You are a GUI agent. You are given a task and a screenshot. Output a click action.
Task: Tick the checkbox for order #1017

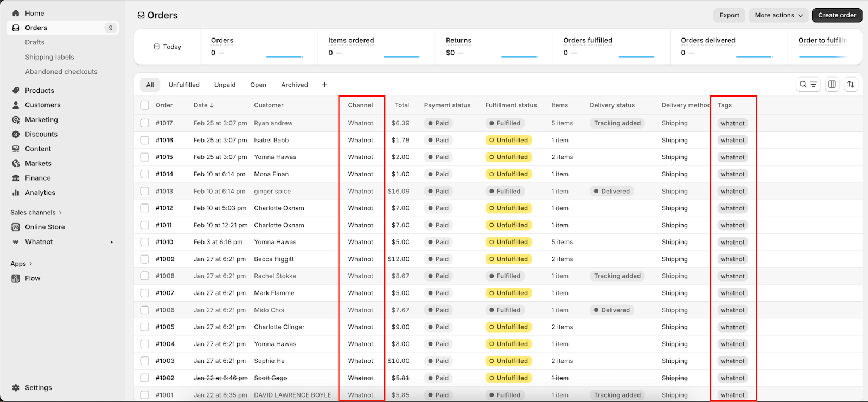tap(144, 123)
